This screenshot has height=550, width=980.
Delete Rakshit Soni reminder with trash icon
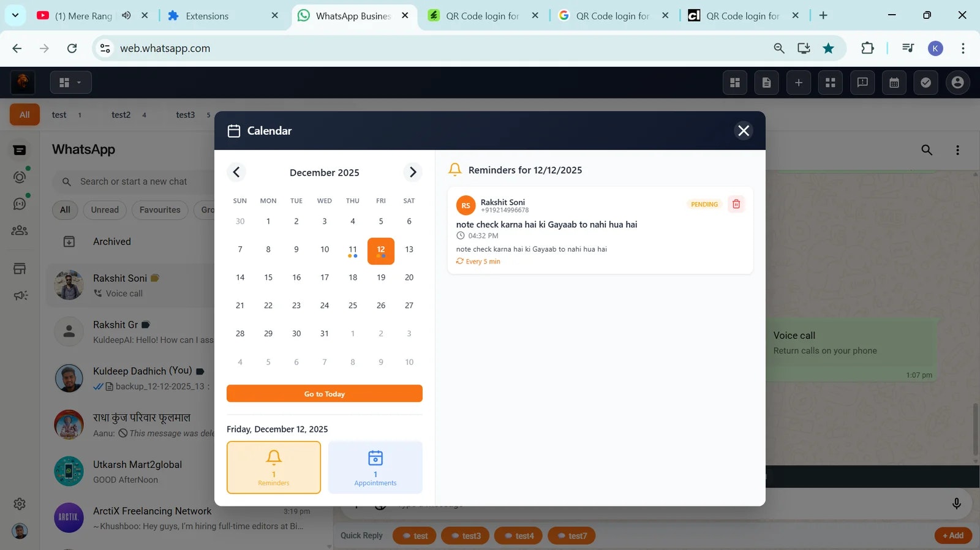(736, 204)
